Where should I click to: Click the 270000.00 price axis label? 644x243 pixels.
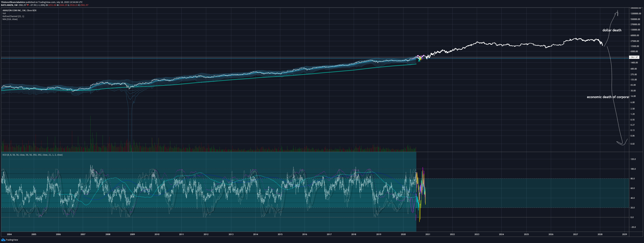pyautogui.click(x=635, y=24)
